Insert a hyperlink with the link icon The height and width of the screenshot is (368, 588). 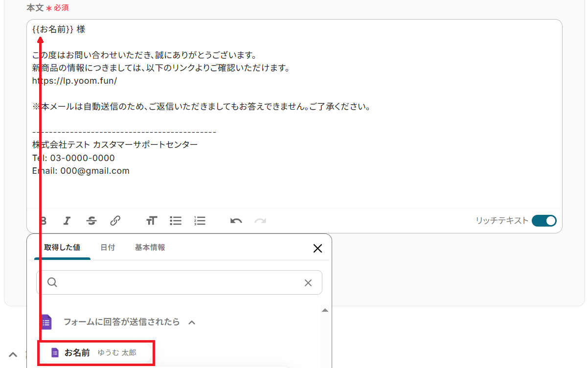115,221
